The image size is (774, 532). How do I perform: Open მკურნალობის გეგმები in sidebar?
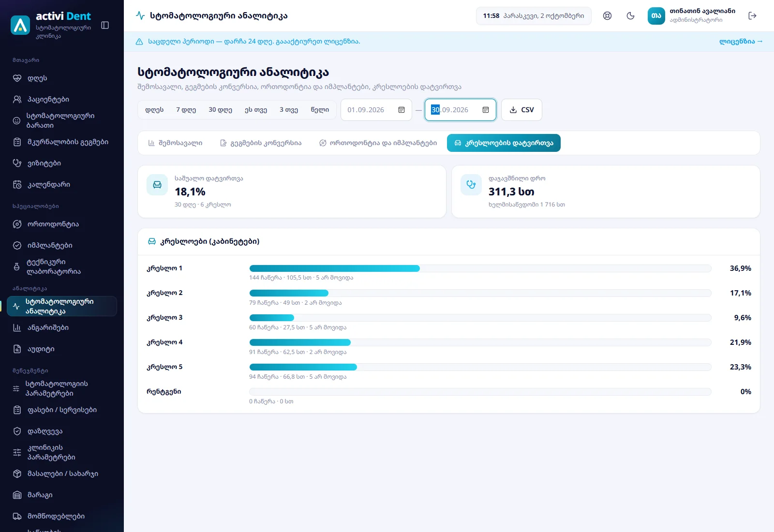tap(62, 142)
